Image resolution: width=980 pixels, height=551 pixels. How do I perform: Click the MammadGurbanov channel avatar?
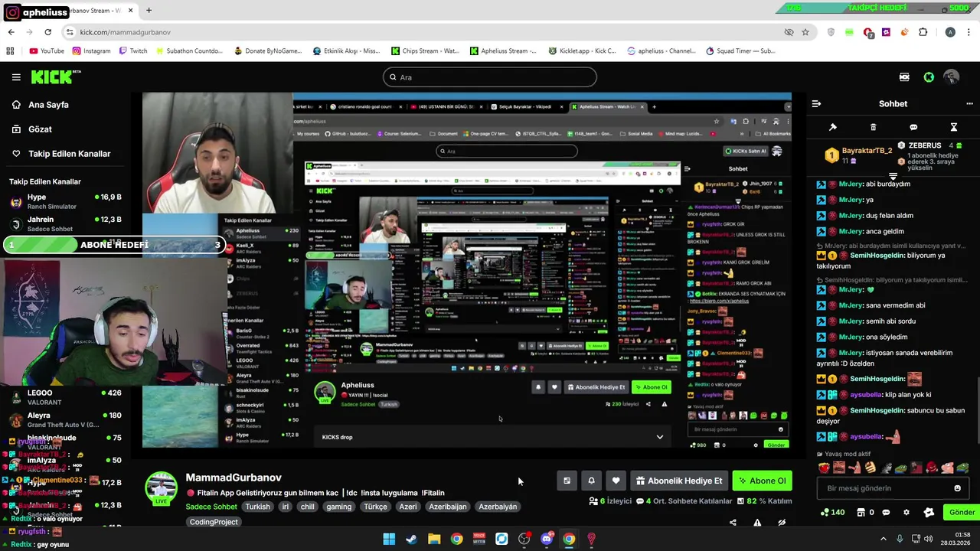click(x=162, y=488)
